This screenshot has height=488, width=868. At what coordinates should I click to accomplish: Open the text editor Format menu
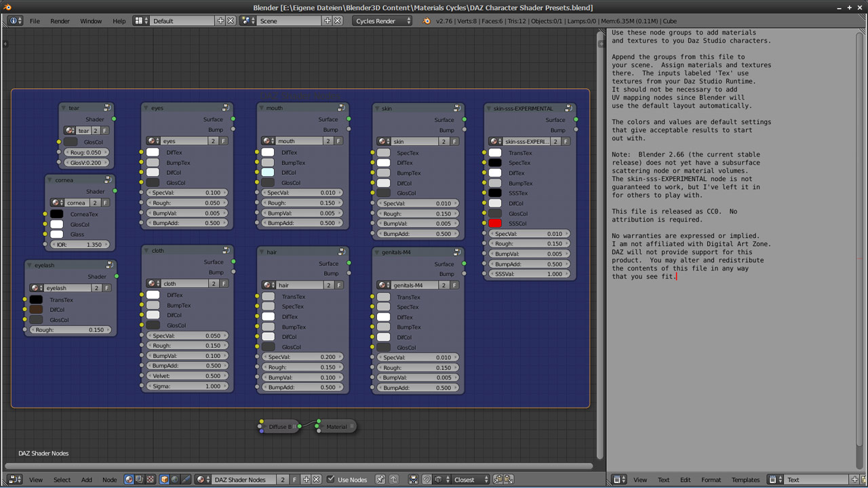[711, 479]
